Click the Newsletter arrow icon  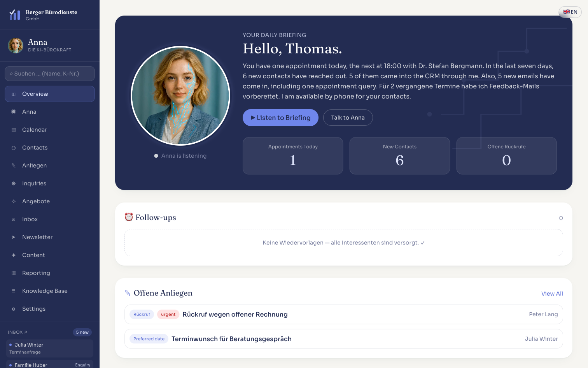point(14,237)
